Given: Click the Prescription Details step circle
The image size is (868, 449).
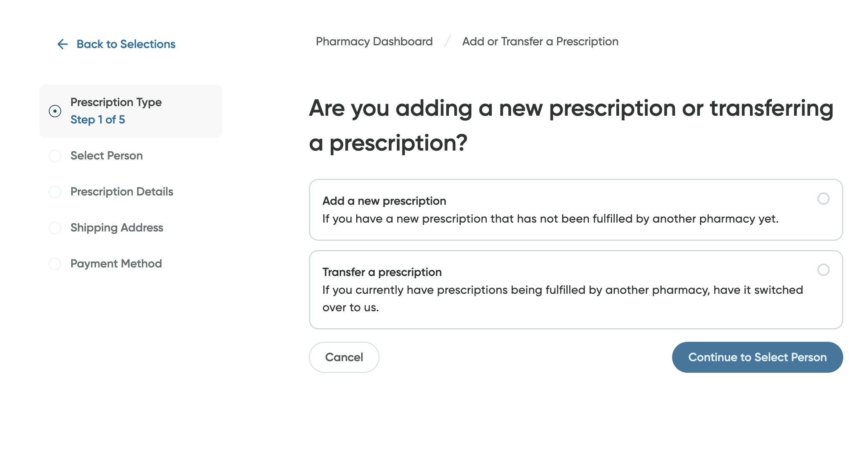Looking at the screenshot, I should pos(55,192).
